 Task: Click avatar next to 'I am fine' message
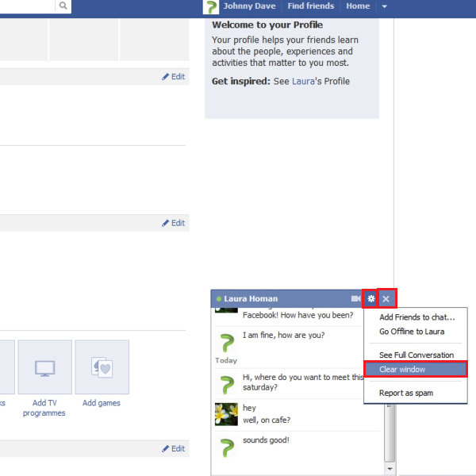click(x=226, y=343)
